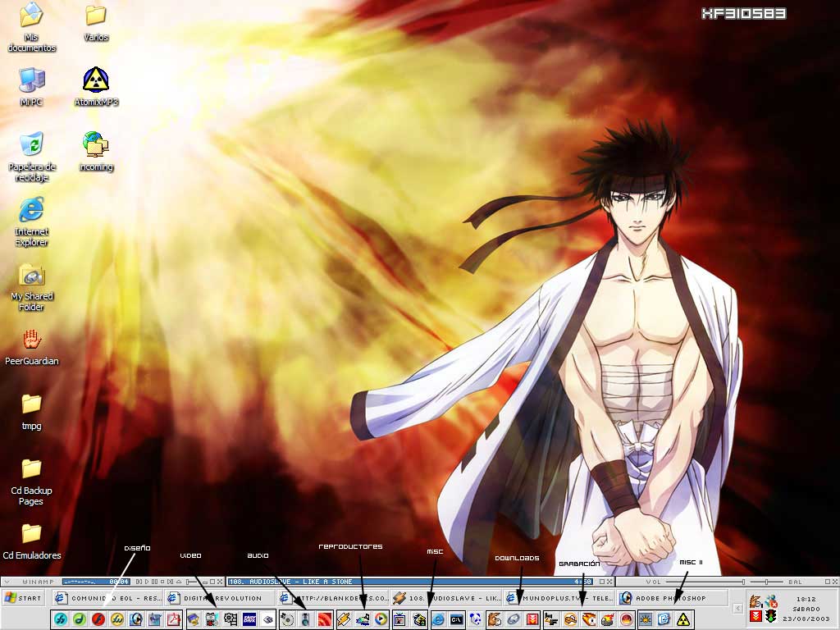Open Mi PC desktop icon
Viewport: 840px width, 630px height.
(x=32, y=86)
